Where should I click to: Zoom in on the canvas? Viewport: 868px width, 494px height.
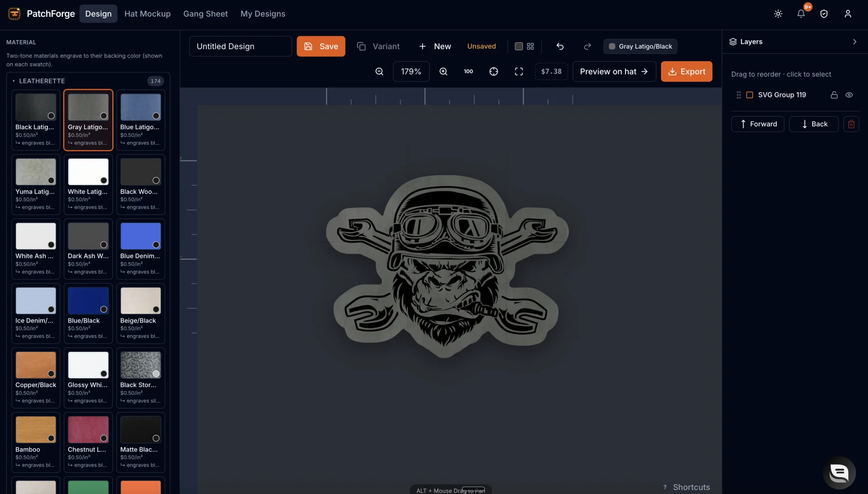443,72
